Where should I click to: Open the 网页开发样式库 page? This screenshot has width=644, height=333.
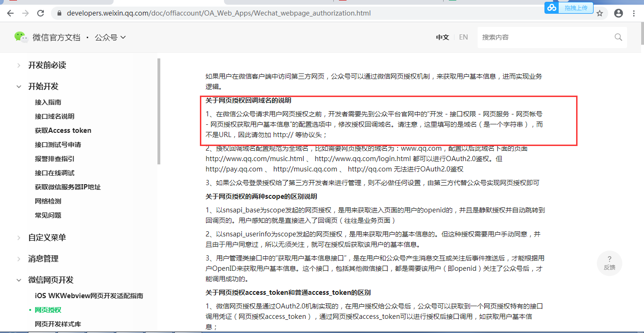click(58, 324)
